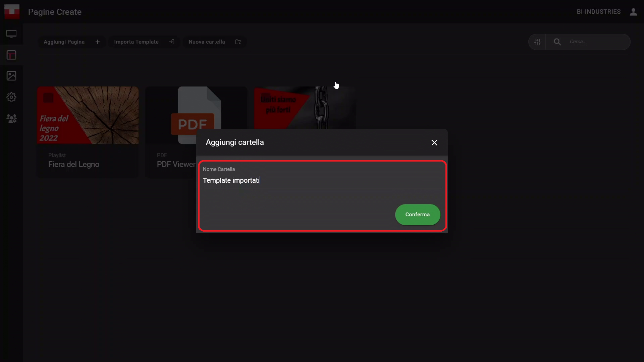Open the media gallery image icon
The height and width of the screenshot is (362, 644).
tap(11, 76)
